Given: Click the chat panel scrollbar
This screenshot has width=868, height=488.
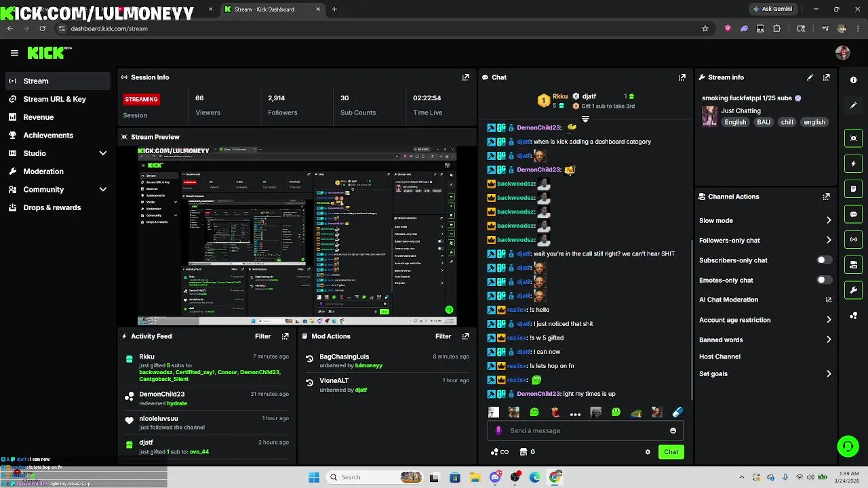Looking at the screenshot, I should click(690, 319).
